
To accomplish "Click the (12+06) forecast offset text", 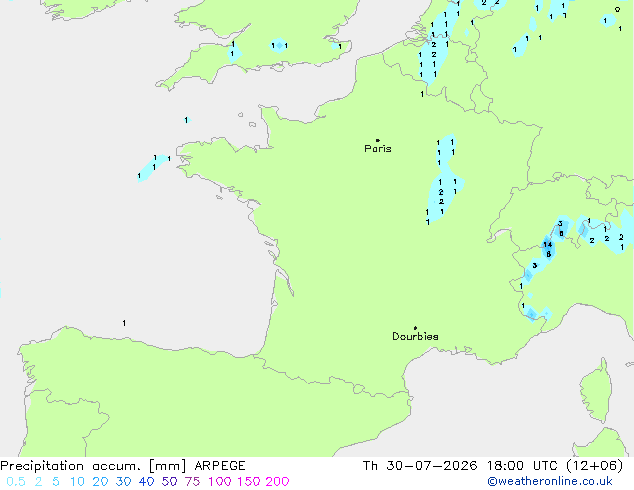I will coord(595,466).
